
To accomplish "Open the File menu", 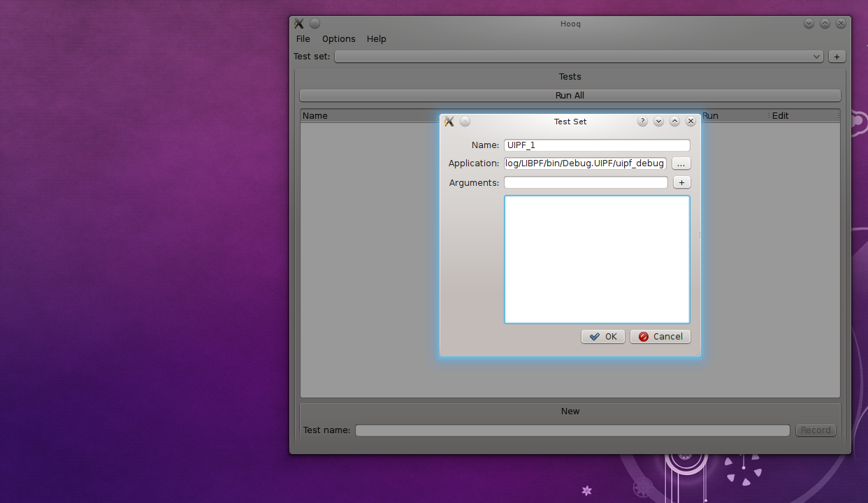I will click(x=303, y=39).
